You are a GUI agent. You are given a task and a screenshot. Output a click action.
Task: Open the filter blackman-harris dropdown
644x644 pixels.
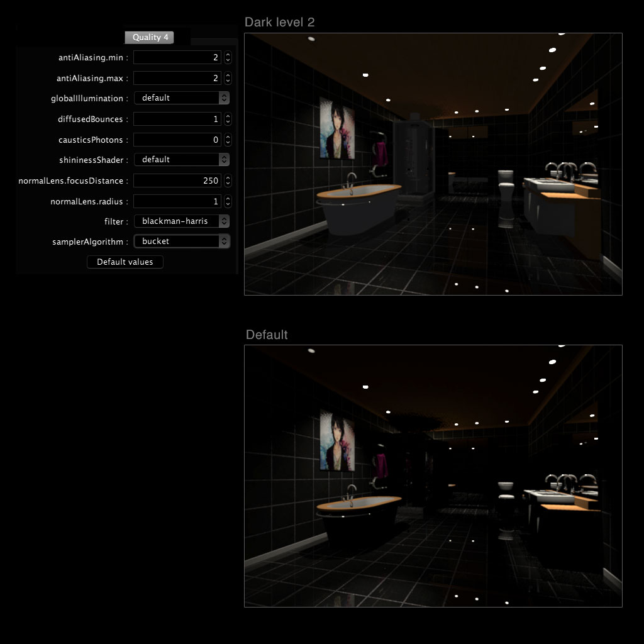[x=182, y=221]
